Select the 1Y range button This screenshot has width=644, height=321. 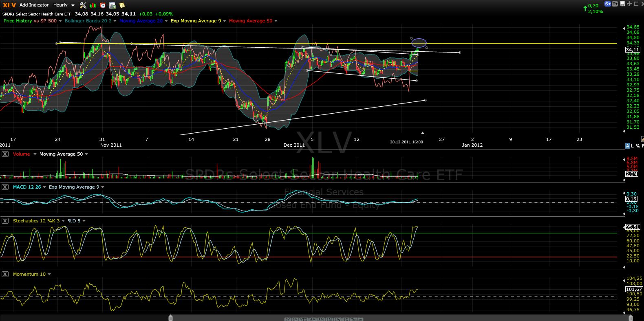coord(295,319)
